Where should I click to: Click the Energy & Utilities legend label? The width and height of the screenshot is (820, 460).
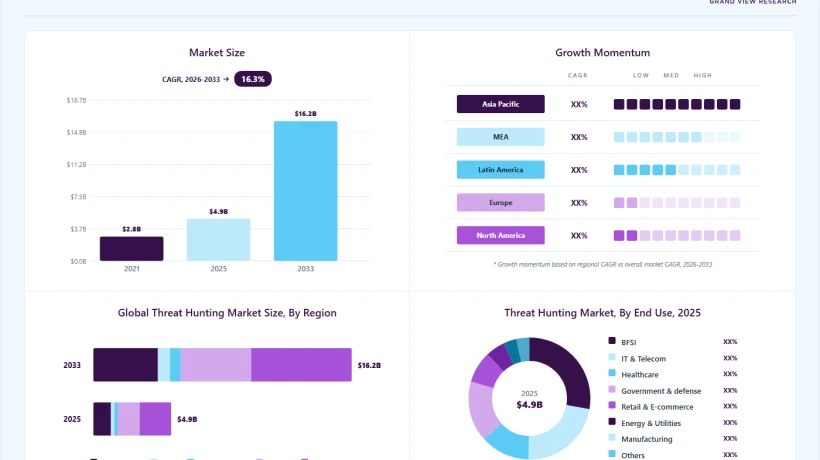coord(651,423)
